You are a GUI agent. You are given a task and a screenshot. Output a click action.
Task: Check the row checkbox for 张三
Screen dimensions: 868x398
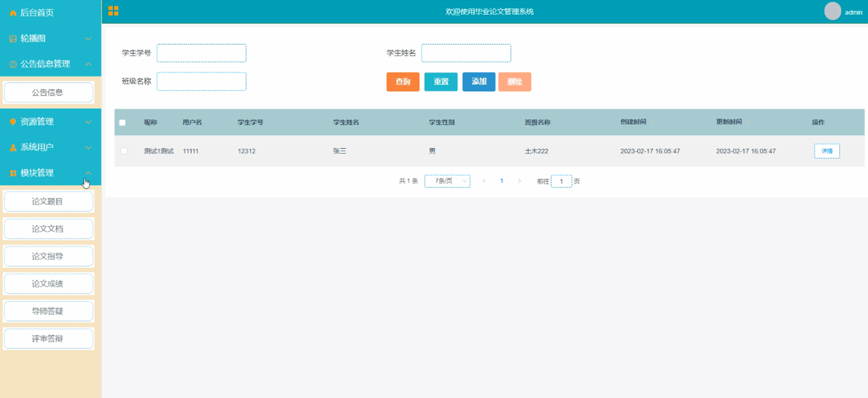tap(124, 151)
